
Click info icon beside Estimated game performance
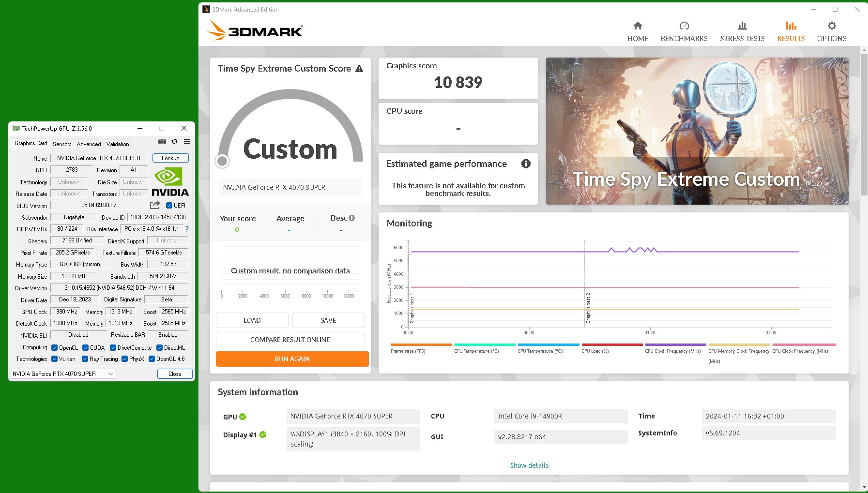point(526,164)
